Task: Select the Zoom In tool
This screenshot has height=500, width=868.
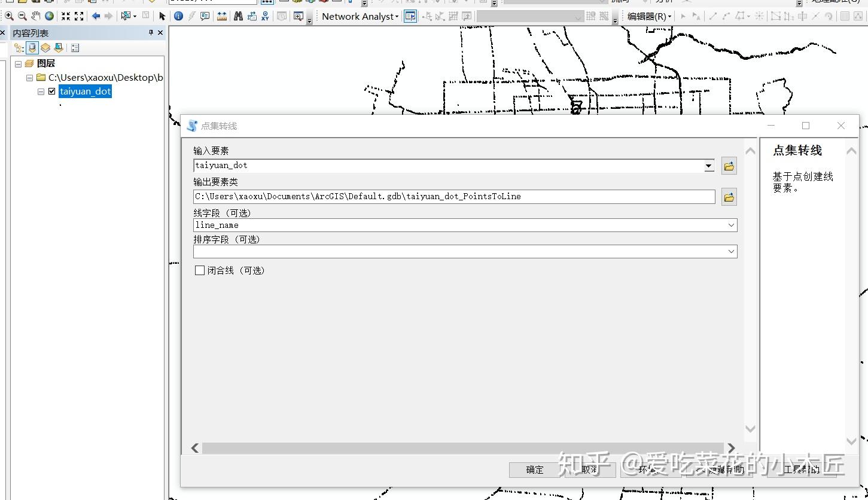Action: [x=8, y=16]
